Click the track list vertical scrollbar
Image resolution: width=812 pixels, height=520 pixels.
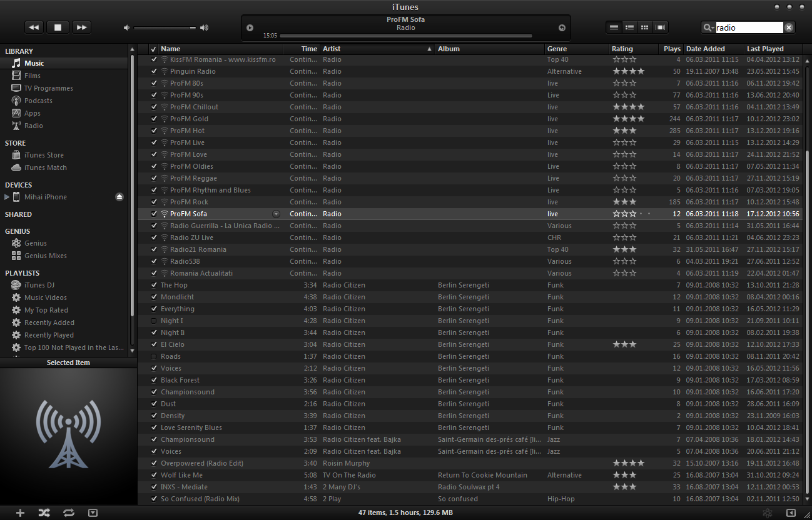807,322
